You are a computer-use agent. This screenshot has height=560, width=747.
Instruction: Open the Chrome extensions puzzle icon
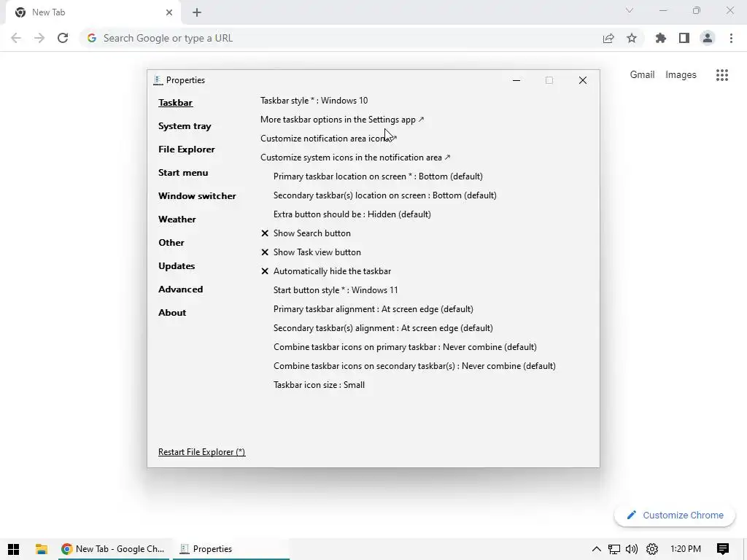(x=661, y=38)
